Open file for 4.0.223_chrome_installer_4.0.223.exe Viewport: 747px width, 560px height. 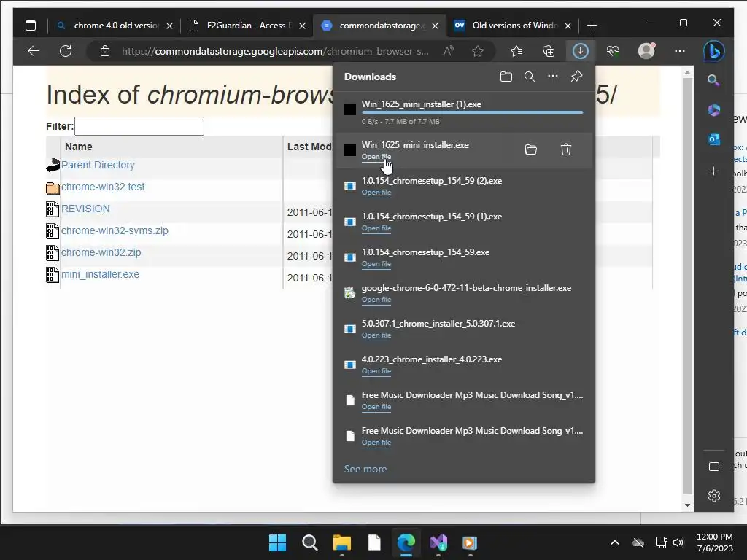(x=376, y=371)
